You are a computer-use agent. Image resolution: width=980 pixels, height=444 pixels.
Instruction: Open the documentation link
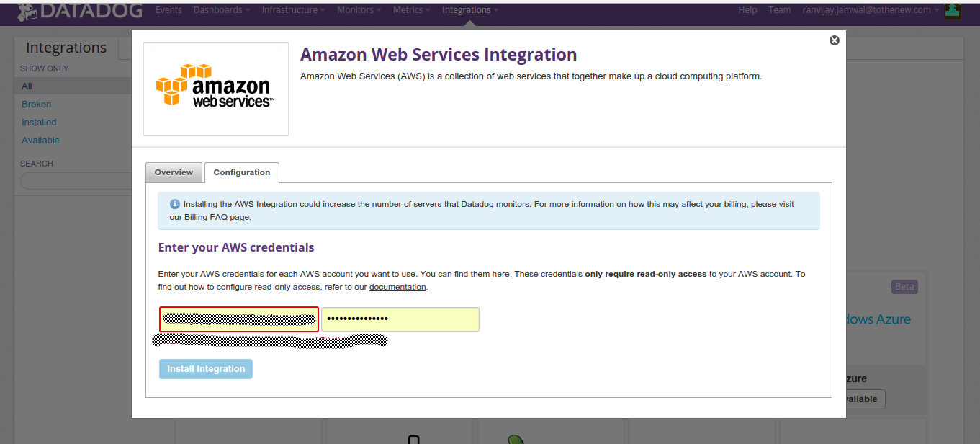397,288
